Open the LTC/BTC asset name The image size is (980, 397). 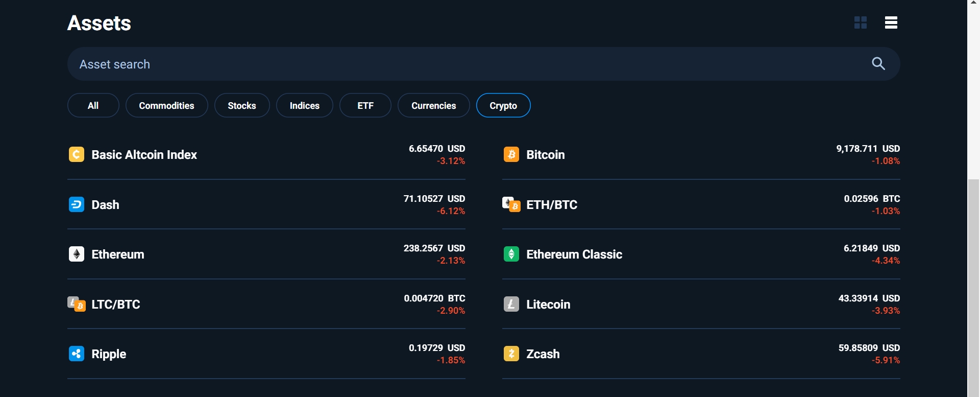(116, 305)
